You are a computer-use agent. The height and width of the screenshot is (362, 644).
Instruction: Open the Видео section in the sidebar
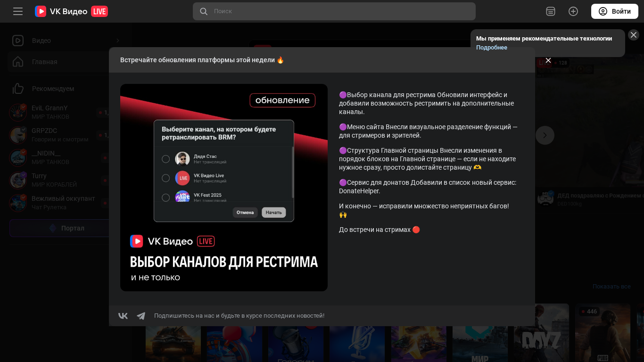click(41, 41)
